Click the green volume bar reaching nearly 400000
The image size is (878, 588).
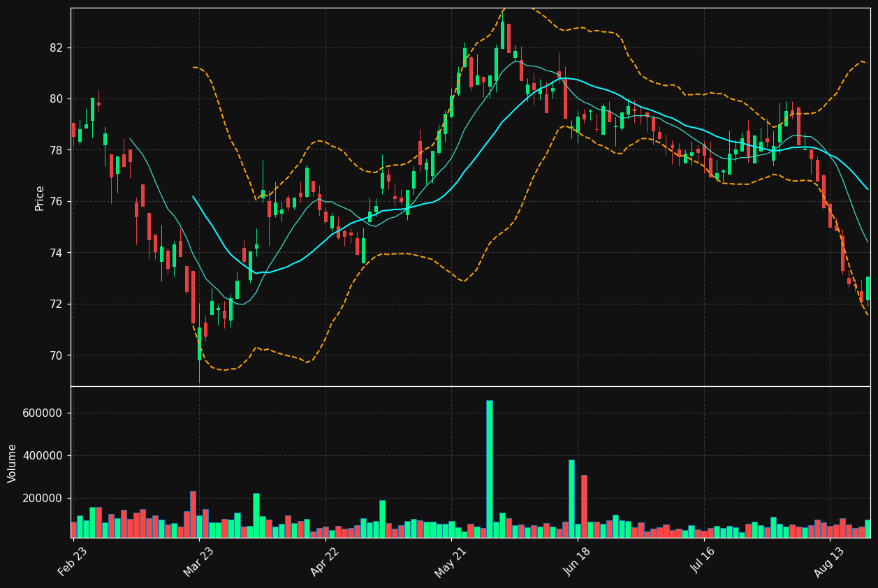point(571,499)
